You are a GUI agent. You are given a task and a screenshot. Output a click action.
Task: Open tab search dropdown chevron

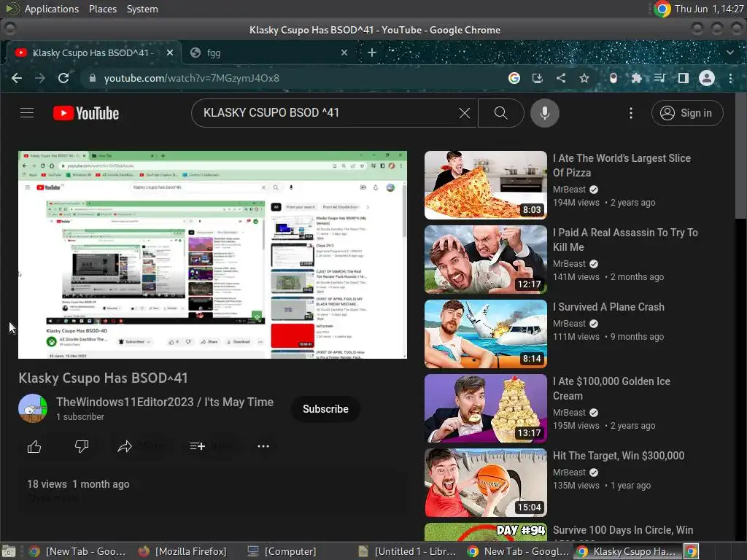click(730, 52)
